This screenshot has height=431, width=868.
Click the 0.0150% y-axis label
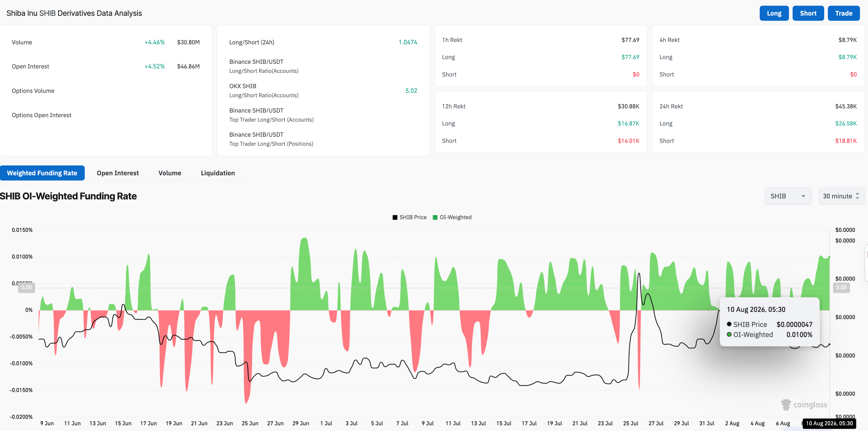click(22, 230)
